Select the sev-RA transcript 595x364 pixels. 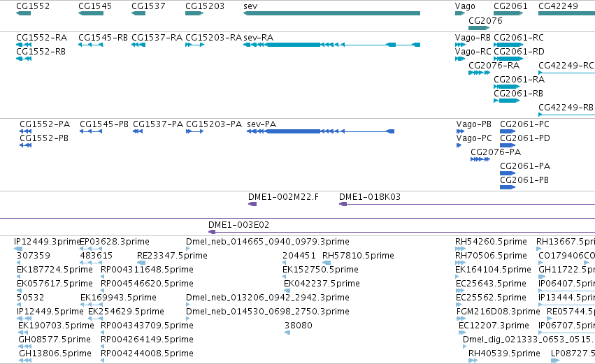click(x=331, y=45)
